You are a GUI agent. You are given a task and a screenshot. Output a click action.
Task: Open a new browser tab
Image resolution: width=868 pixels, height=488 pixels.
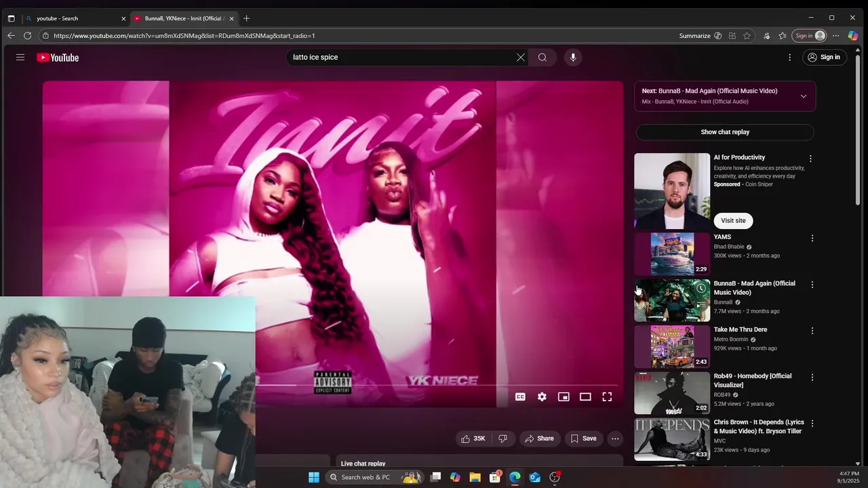coord(247,18)
